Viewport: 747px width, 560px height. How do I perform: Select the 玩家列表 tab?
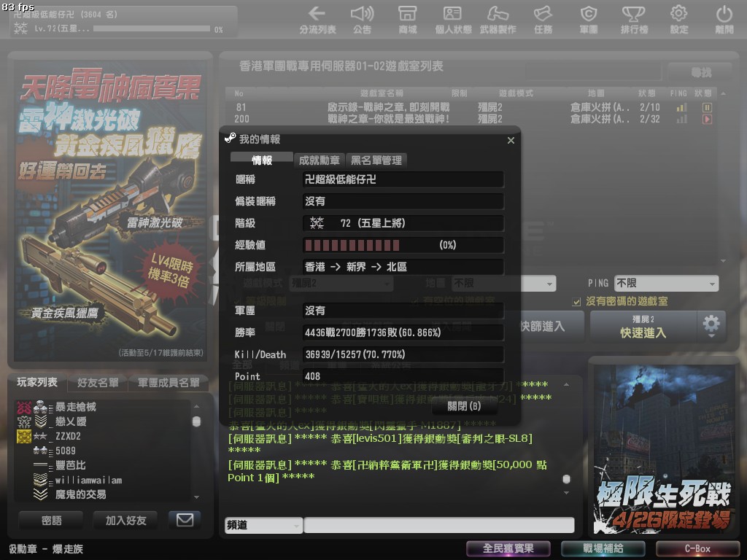point(37,382)
